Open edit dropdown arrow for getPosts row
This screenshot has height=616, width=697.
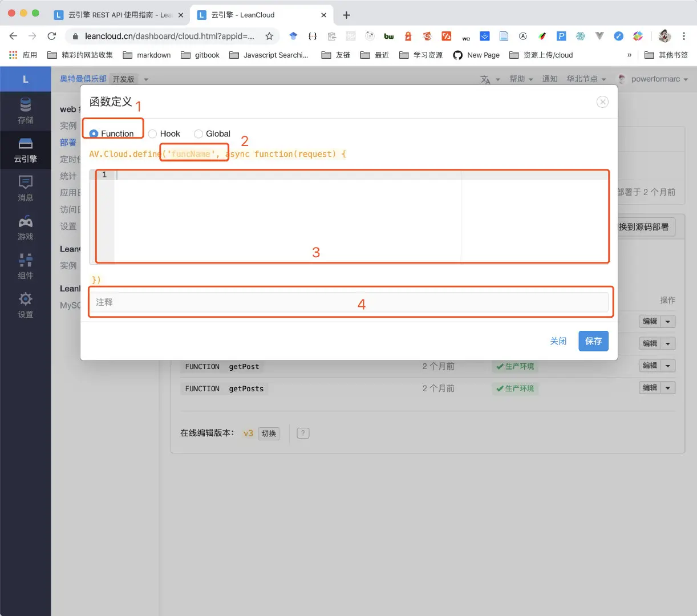click(x=667, y=387)
